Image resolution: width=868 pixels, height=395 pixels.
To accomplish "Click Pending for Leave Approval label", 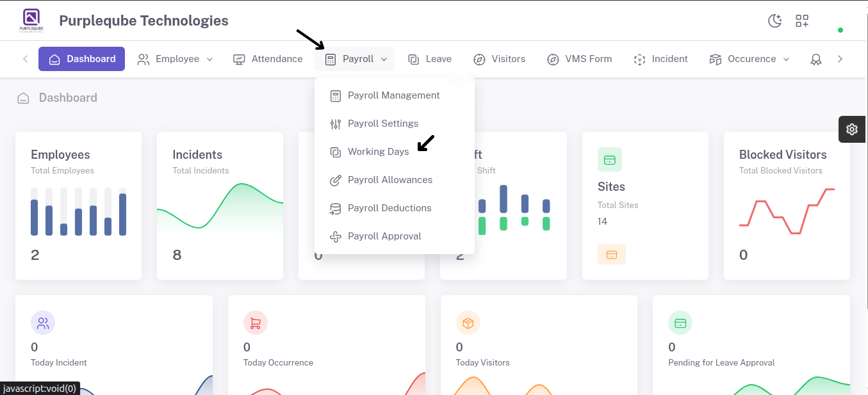I will pyautogui.click(x=721, y=362).
